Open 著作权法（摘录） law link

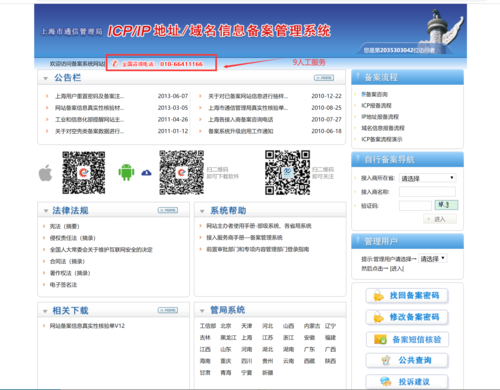[70, 273]
